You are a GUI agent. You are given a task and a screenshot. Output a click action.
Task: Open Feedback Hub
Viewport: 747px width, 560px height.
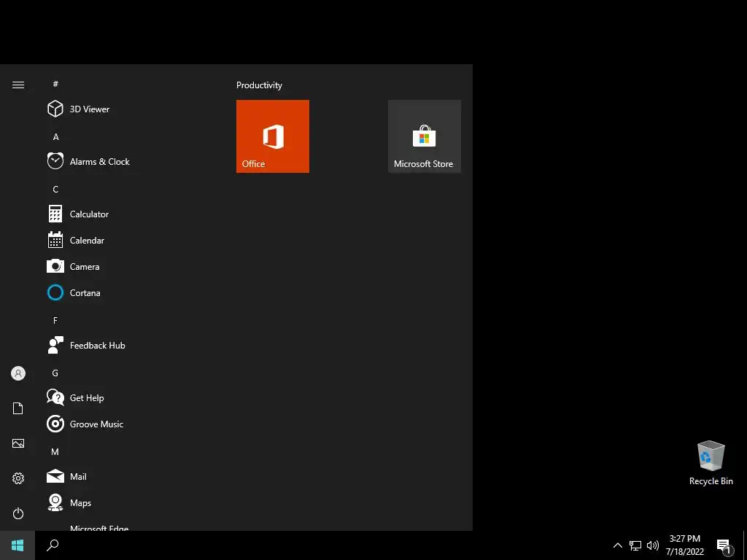coord(86,345)
